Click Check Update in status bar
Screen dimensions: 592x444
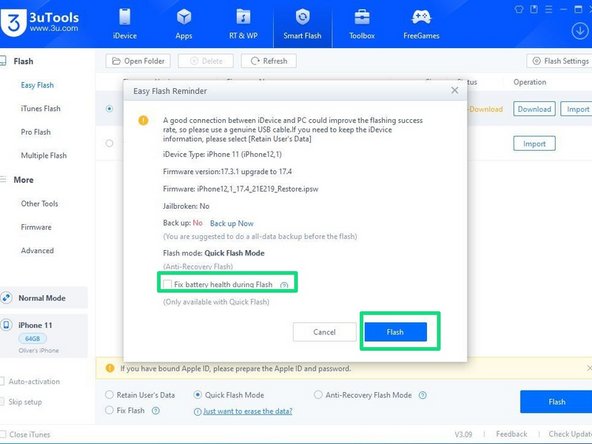pos(570,434)
